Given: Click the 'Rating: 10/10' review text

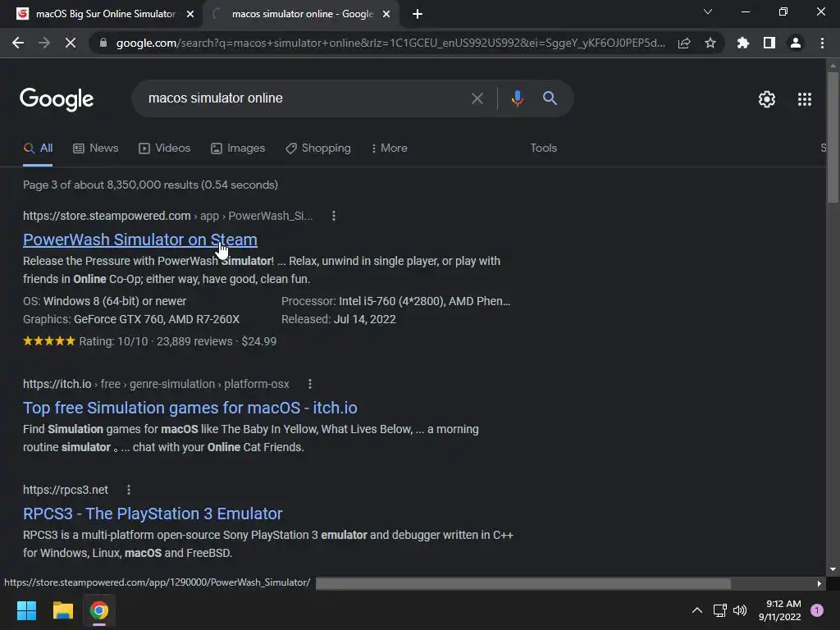Looking at the screenshot, I should pyautogui.click(x=113, y=342).
